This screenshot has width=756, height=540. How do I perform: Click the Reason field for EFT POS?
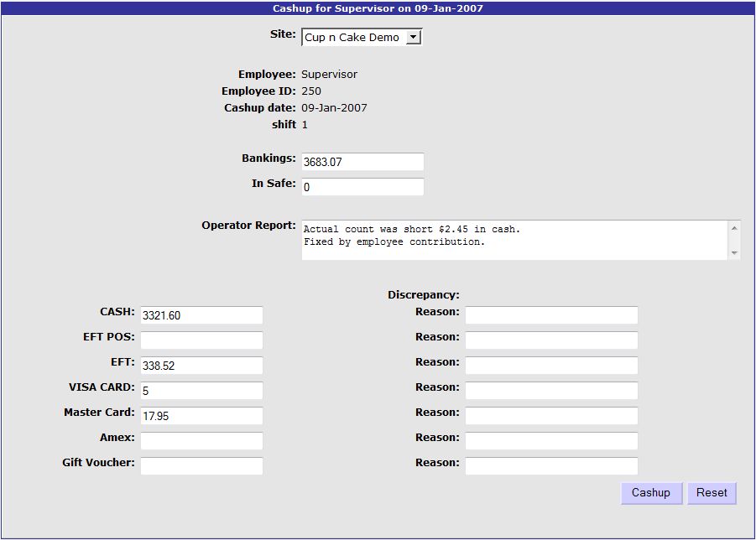tap(551, 340)
